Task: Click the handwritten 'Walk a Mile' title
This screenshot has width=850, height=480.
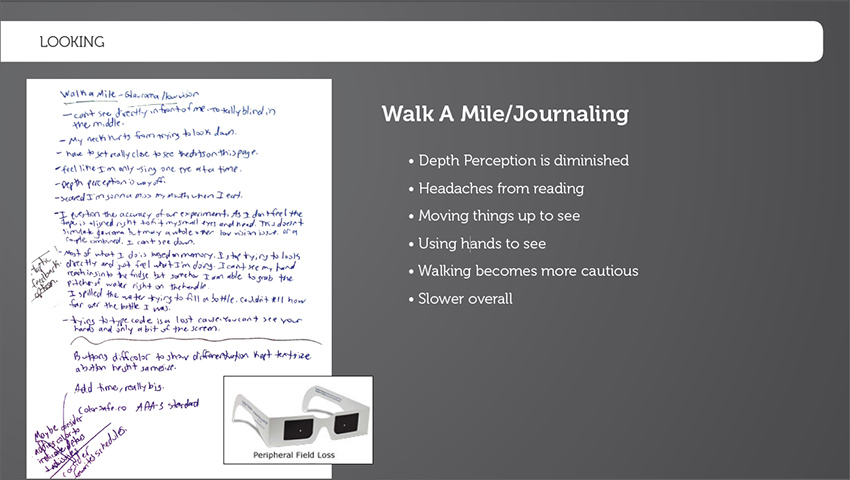Action: tap(88, 94)
